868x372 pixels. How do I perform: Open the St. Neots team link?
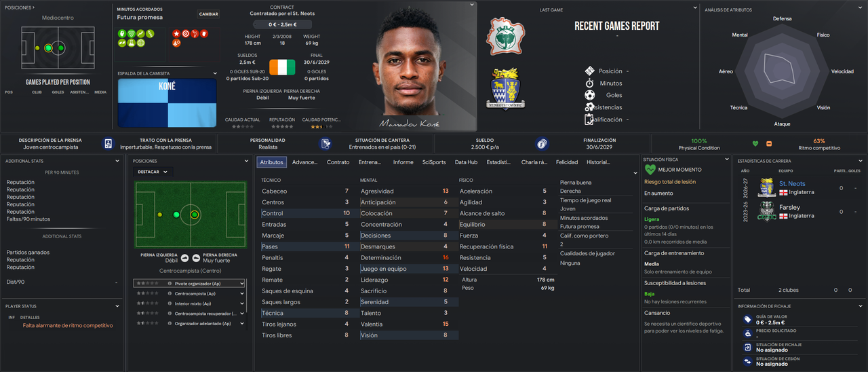click(792, 183)
